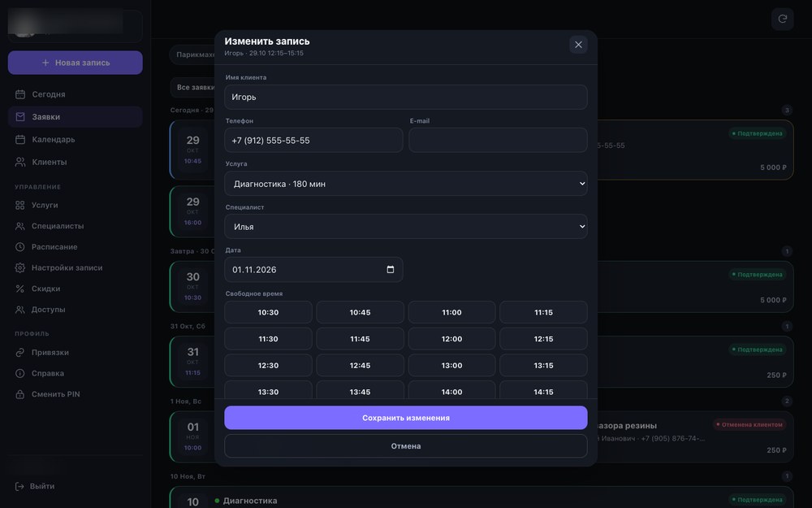Close the Изменить запись dialog
Viewport: 812px width, 508px height.
[578, 45]
